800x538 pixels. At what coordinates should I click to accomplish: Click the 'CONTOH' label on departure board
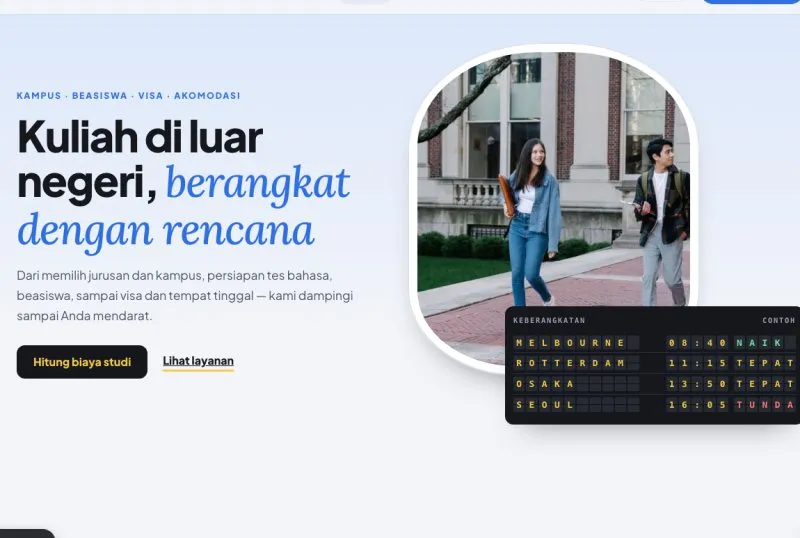[x=779, y=321]
